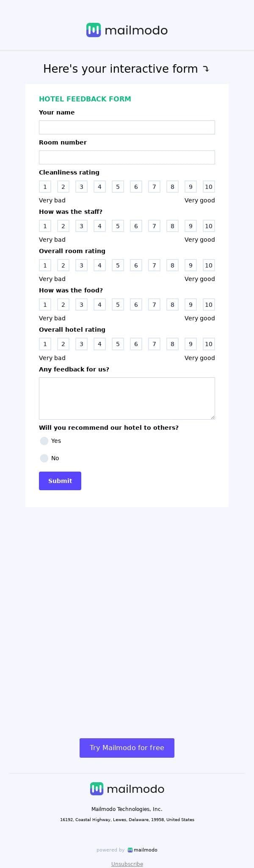Click Try Mailmodo for free button
254x868 pixels.
[127, 748]
